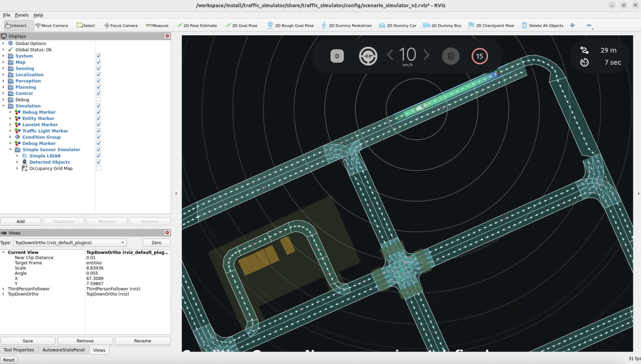641x364 pixels.
Task: Click the Condition Group diamond icon
Action: (x=18, y=137)
